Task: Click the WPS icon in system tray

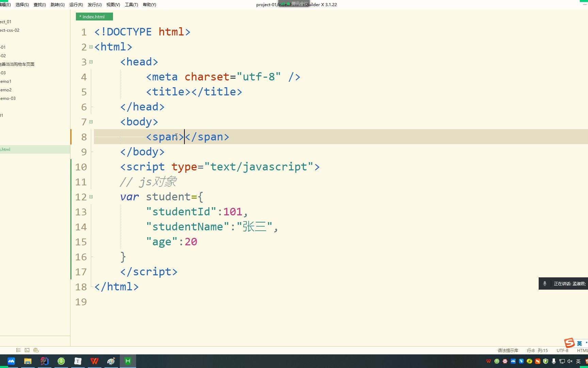Action: 489,361
